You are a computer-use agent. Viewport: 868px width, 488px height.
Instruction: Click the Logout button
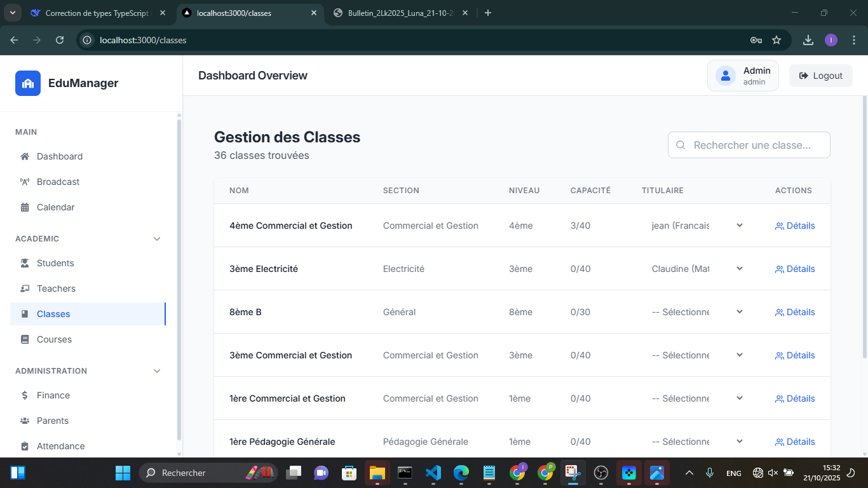(x=820, y=76)
